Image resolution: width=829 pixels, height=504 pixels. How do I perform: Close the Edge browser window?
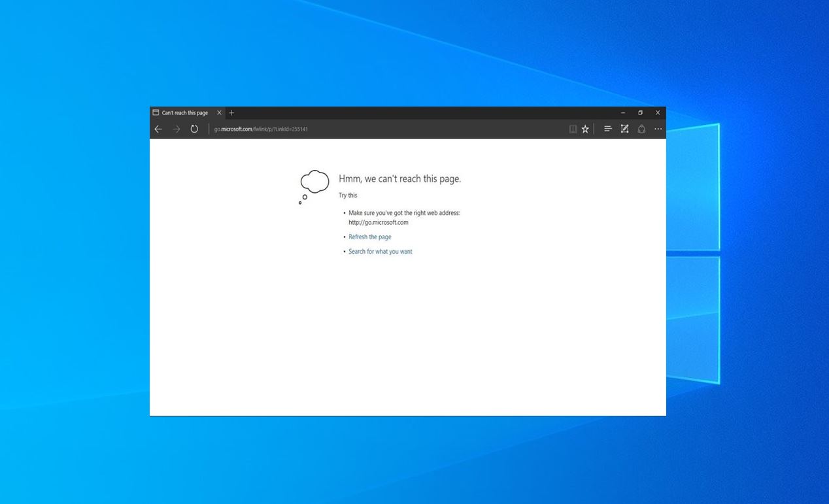click(x=658, y=113)
